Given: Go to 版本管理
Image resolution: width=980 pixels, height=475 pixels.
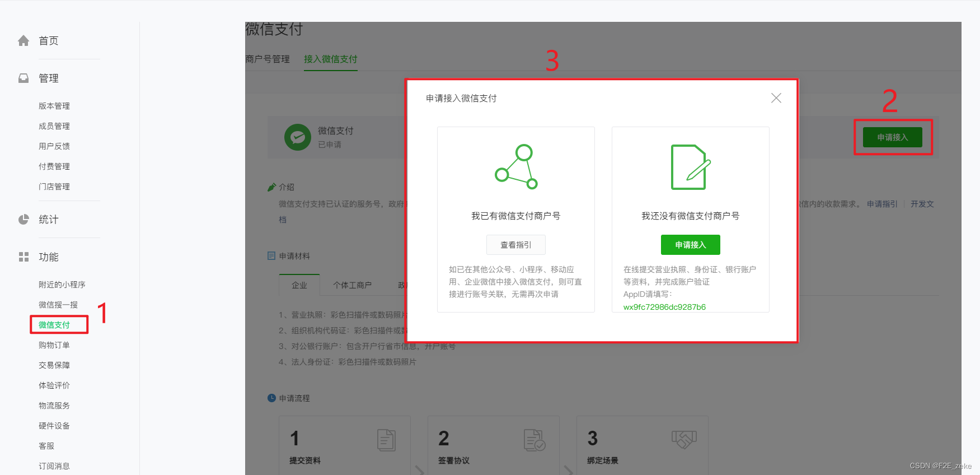Looking at the screenshot, I should coord(54,106).
